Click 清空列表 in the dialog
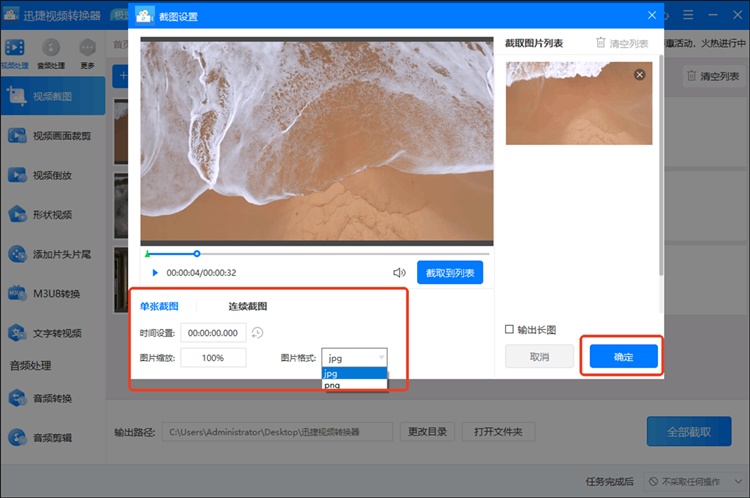This screenshot has height=498, width=750. (622, 43)
